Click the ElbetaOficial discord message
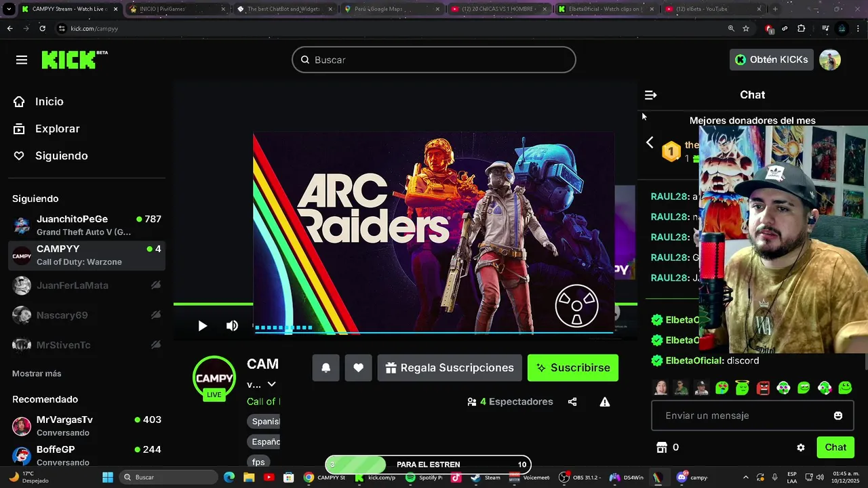The width and height of the screenshot is (868, 488). 705,361
